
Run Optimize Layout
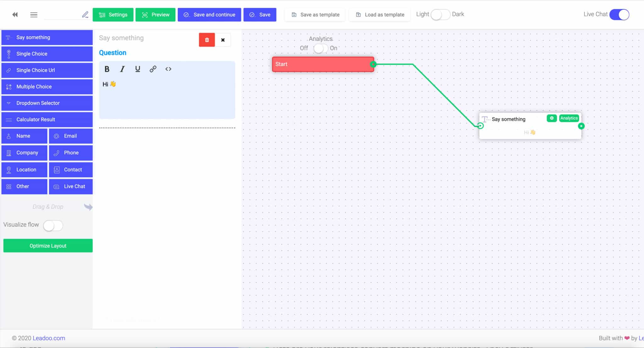pos(47,246)
